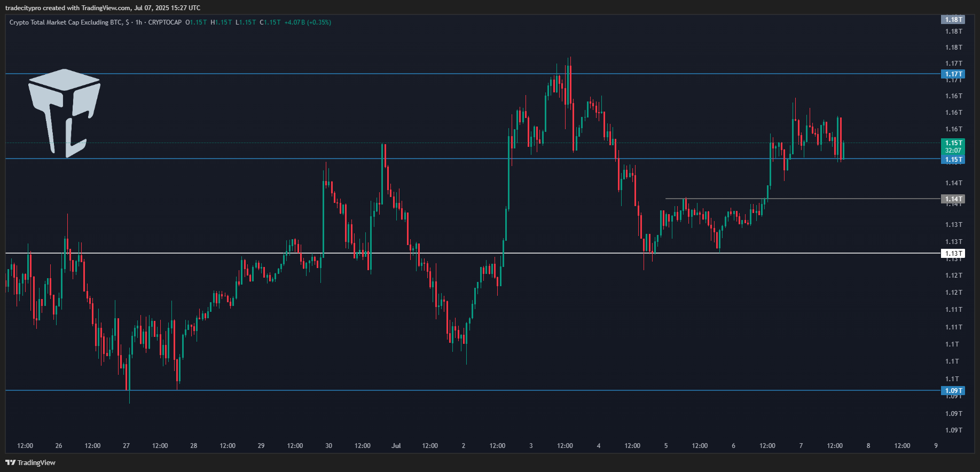Click the gray 1.18T tag at the top of the axis
The height and width of the screenshot is (472, 980).
pos(953,20)
